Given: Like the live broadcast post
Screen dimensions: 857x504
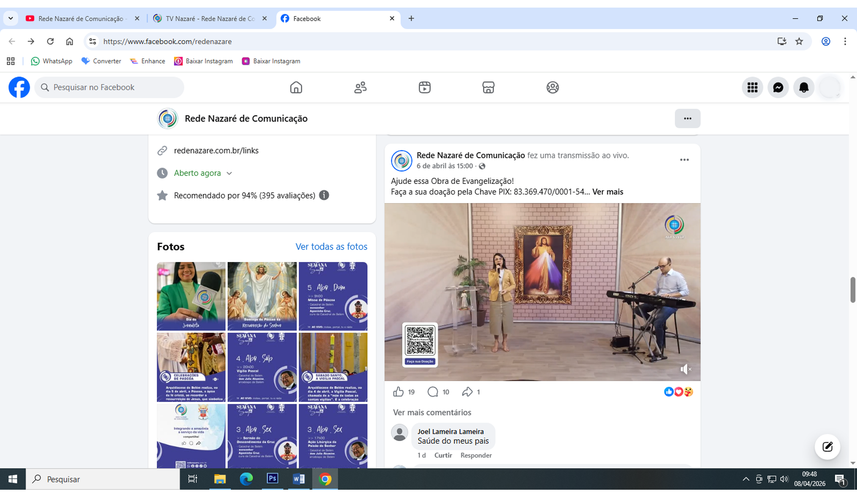Looking at the screenshot, I should 398,392.
